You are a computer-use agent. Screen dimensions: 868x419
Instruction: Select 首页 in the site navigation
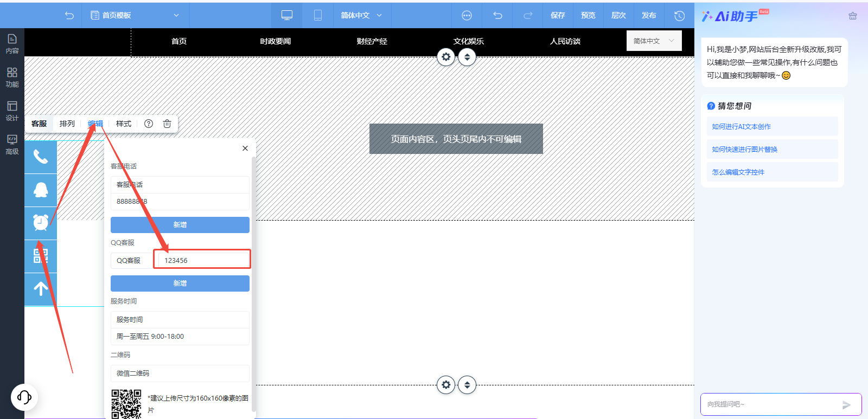[x=179, y=41]
